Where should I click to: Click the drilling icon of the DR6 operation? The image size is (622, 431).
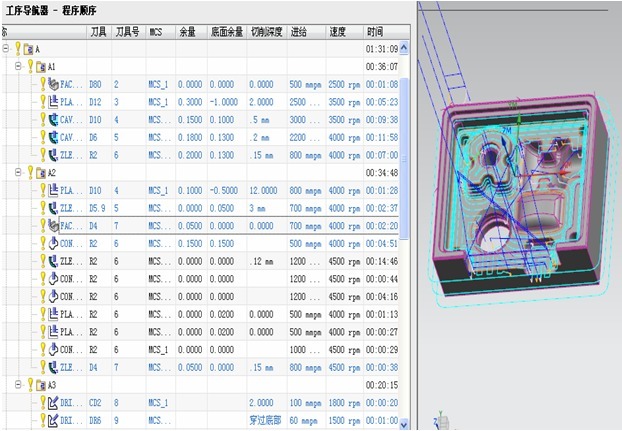click(53, 419)
